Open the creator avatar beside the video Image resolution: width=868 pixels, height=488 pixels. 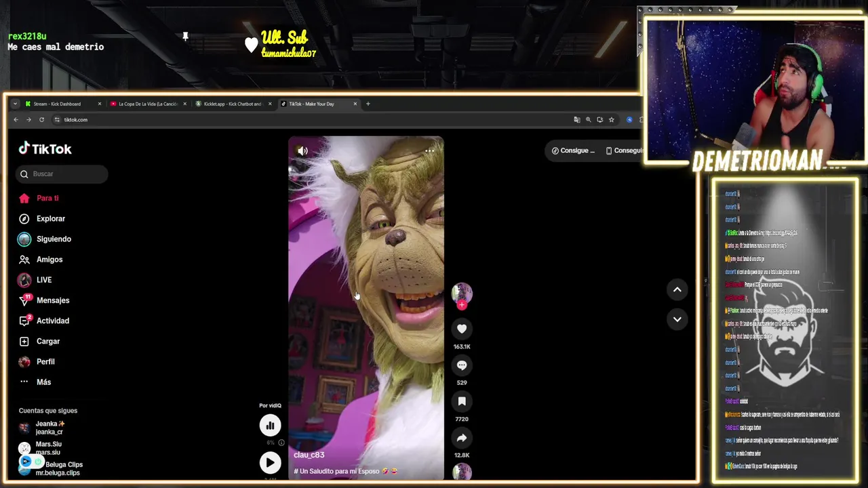462,293
